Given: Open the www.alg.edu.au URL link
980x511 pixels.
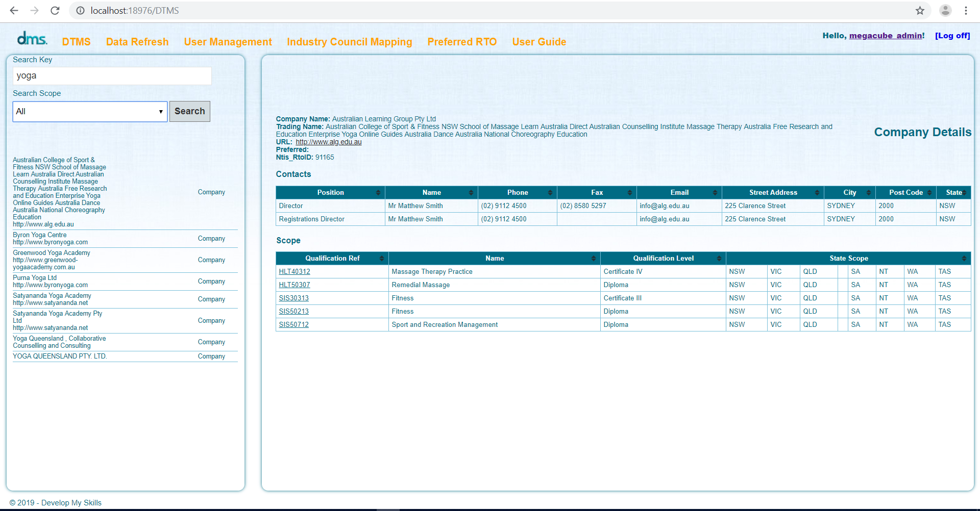Looking at the screenshot, I should coord(328,142).
